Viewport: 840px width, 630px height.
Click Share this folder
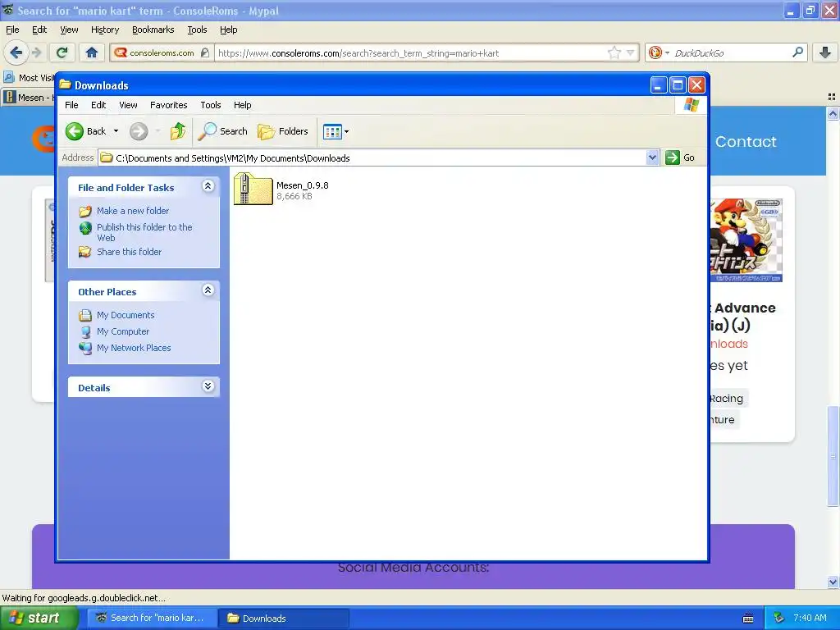click(x=129, y=252)
